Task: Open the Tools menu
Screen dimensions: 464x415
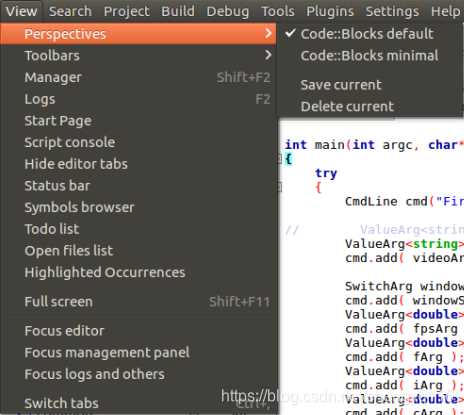Action: pos(278,11)
